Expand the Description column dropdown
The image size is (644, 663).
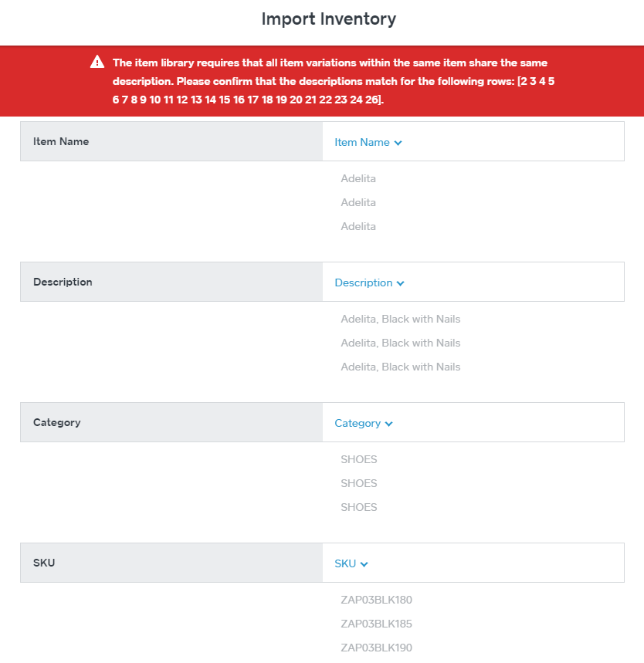point(369,282)
